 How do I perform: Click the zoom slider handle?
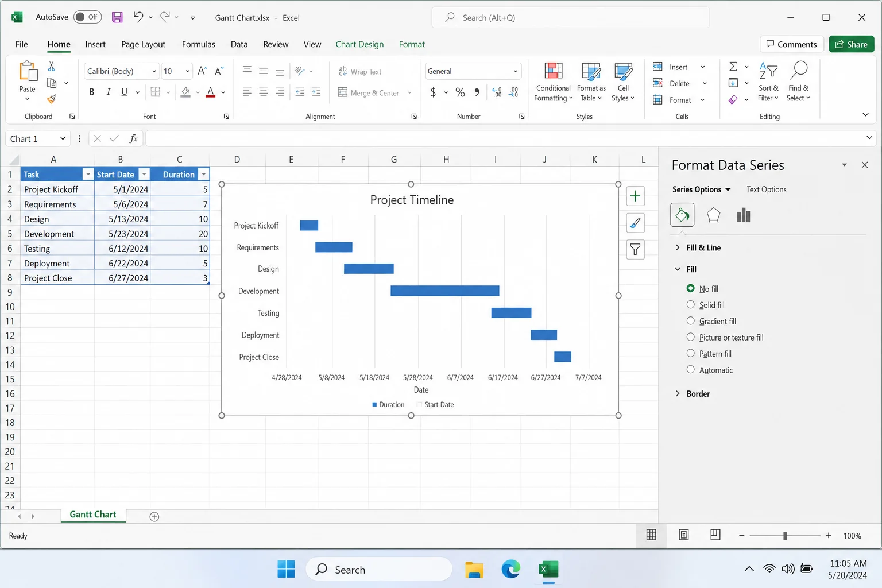pos(785,535)
